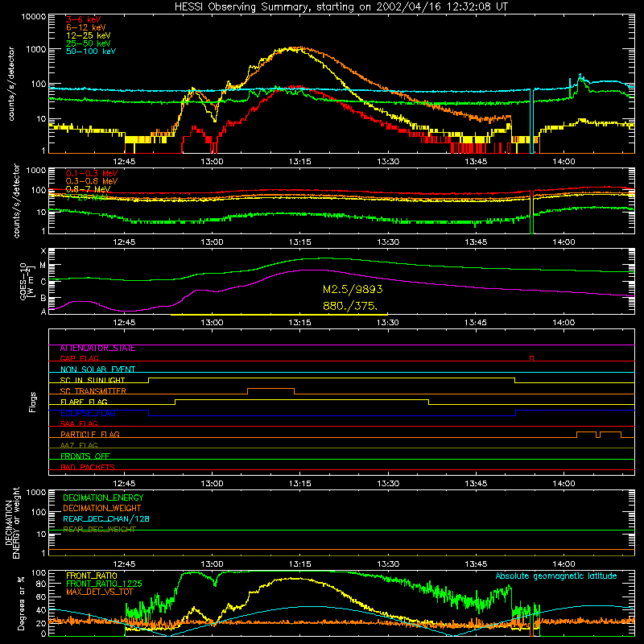Screen dimensions: 644x644
Task: Click the REAR_DEC_CHAN/128 legend label
Action: pos(106,519)
